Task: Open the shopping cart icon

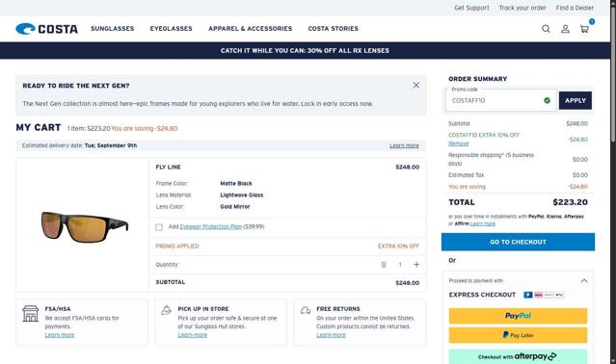Action: [584, 29]
